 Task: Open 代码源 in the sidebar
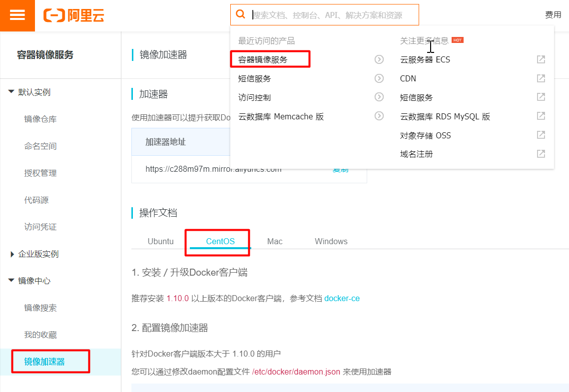[x=36, y=200]
